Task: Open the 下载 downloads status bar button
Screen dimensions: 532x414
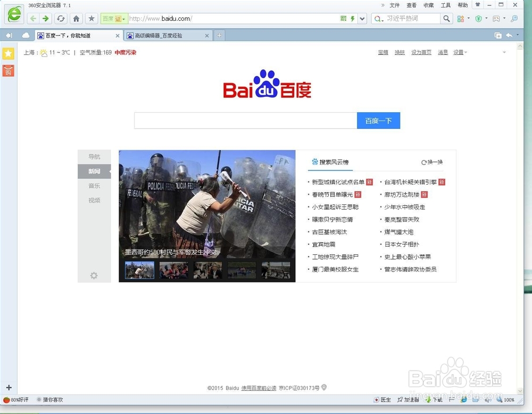Action: [434, 400]
